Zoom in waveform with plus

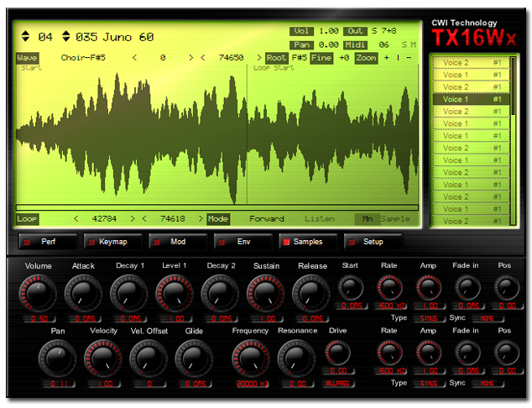387,58
